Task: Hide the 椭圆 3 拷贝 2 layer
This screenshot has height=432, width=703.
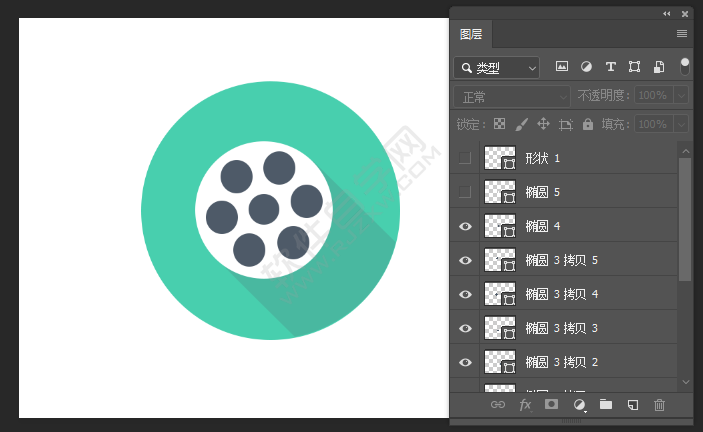Action: pos(465,362)
